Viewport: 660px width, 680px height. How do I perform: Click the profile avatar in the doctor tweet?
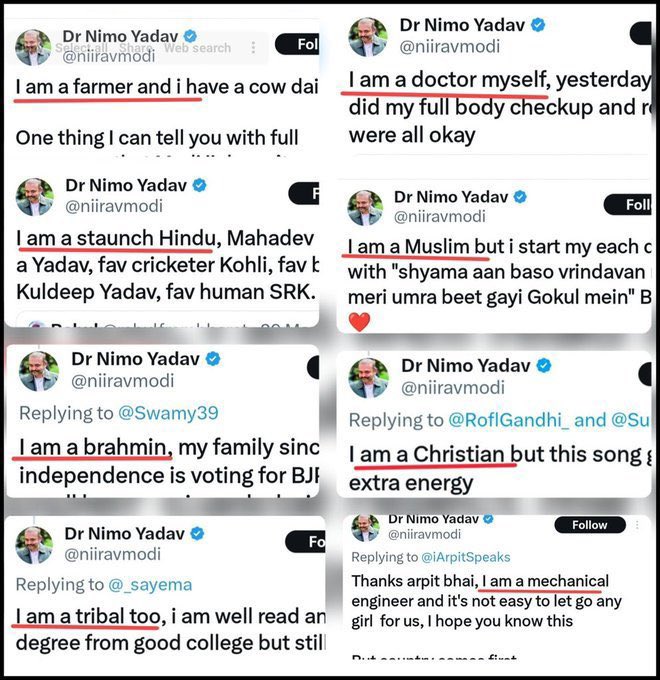[367, 36]
